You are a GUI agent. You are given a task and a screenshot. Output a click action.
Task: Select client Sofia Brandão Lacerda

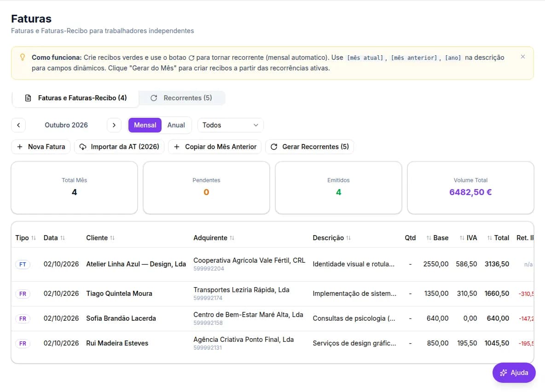[121, 318]
